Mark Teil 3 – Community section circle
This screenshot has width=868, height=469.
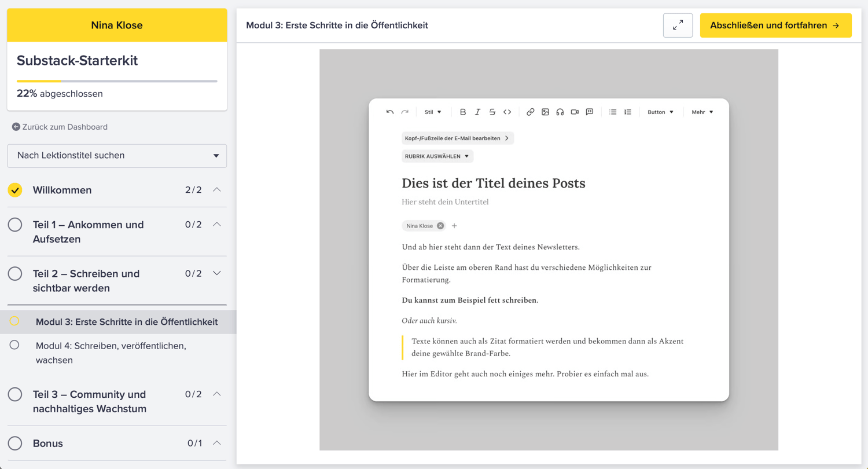click(15, 394)
